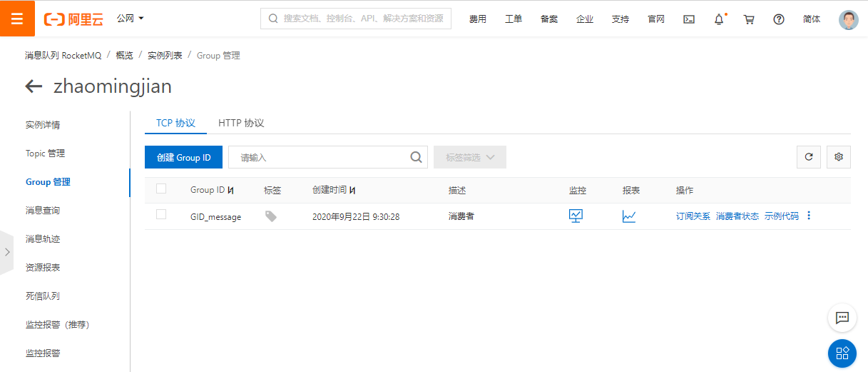Open the blue quick-apps floating button
Screen dimensions: 868x372
click(842, 353)
